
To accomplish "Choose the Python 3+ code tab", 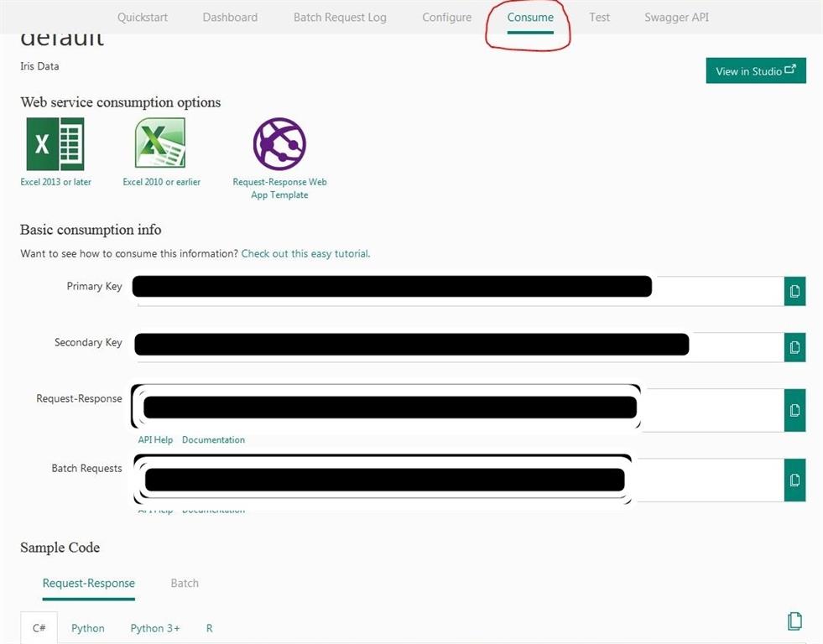I will (155, 628).
